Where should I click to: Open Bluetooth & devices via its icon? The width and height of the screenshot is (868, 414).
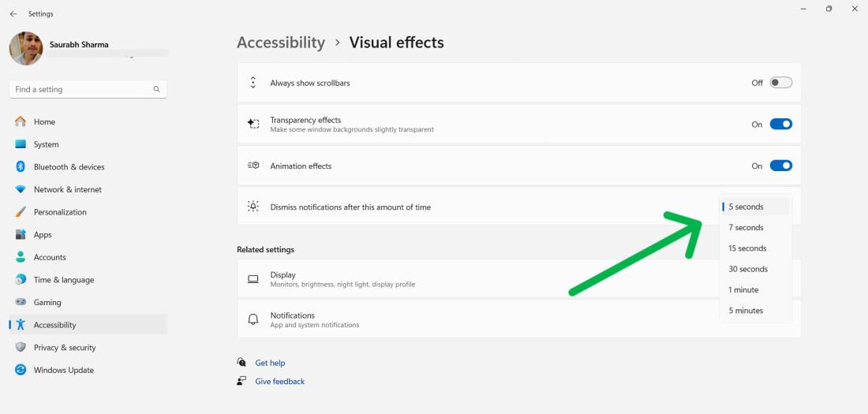coord(21,167)
